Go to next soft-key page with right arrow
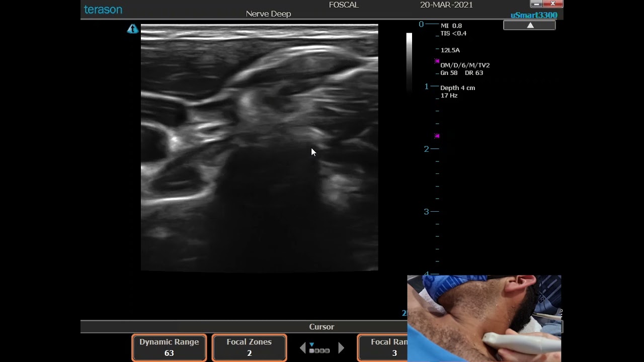The image size is (644, 362). (341, 348)
